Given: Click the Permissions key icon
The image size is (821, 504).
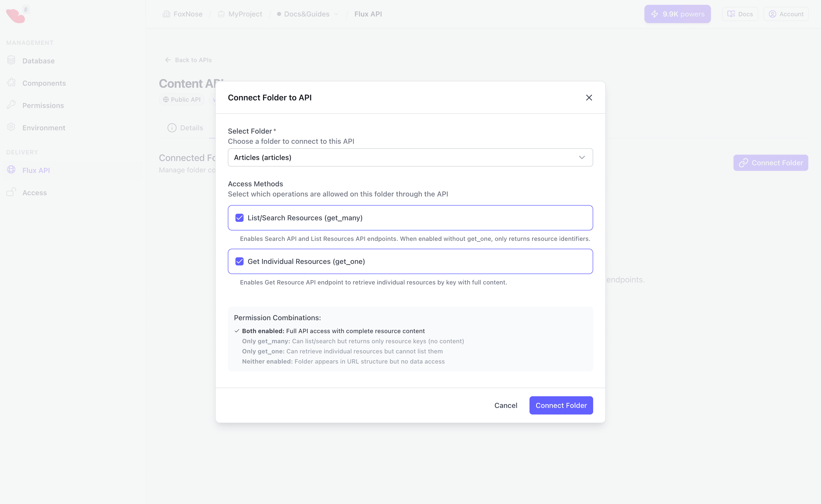Looking at the screenshot, I should [x=11, y=105].
